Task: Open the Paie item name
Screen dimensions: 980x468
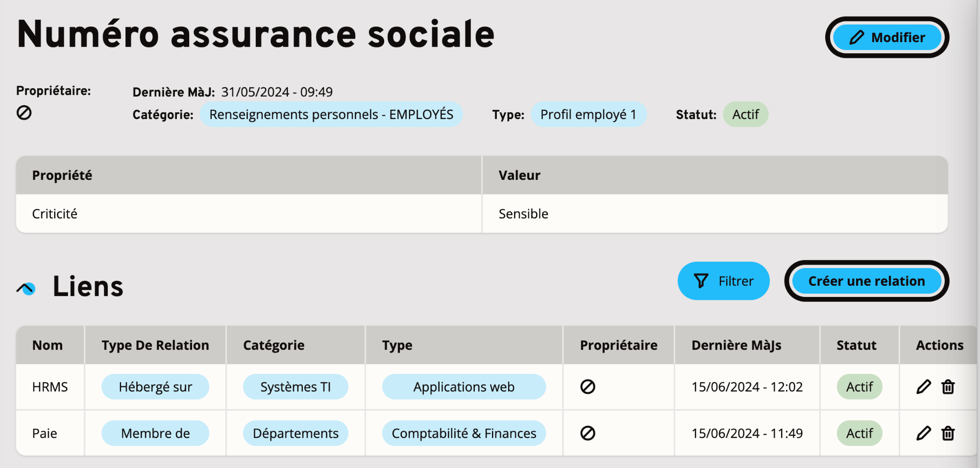Action: pyautogui.click(x=45, y=433)
